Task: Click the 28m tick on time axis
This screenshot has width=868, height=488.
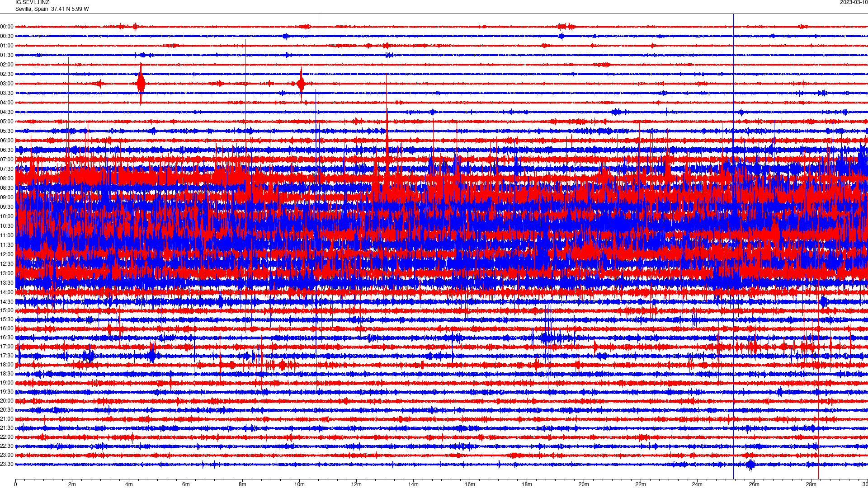Action: tap(811, 484)
